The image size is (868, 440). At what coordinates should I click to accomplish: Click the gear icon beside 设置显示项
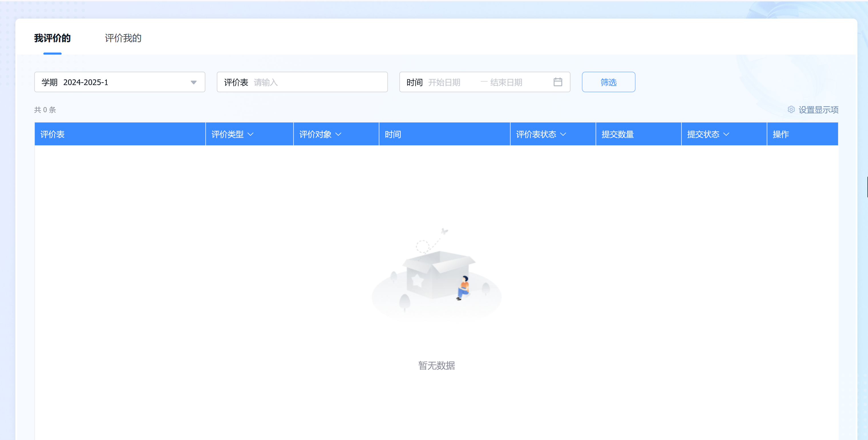[x=791, y=110]
